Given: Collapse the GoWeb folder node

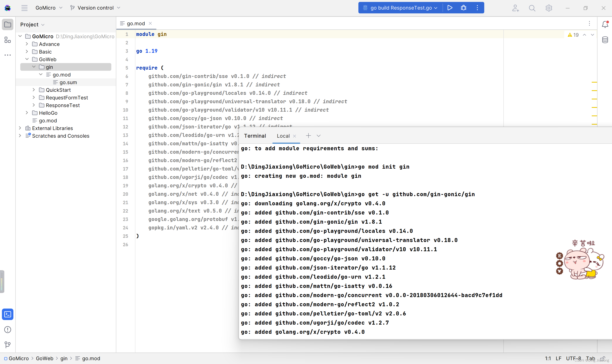Looking at the screenshot, I should (x=27, y=59).
